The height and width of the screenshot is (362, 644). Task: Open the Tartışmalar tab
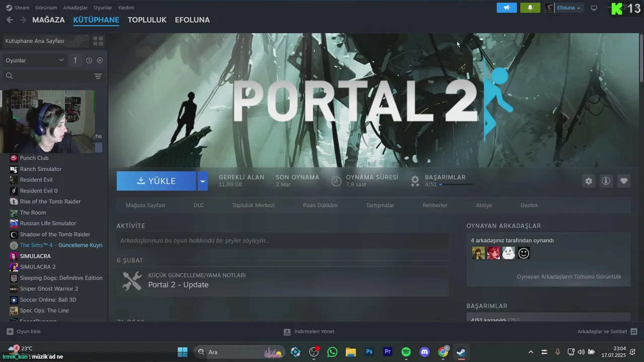pos(380,205)
